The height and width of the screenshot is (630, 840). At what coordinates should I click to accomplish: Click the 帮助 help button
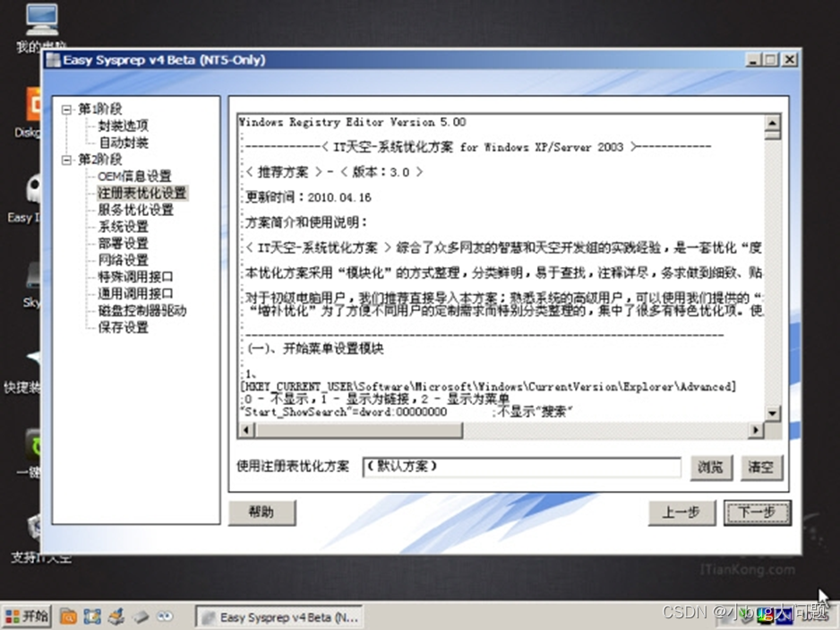[x=262, y=513]
